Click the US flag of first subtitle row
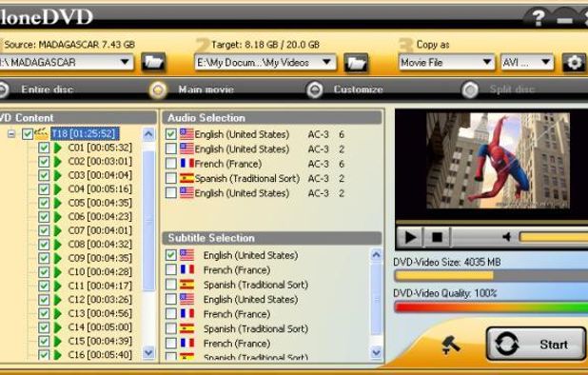This screenshot has width=588, height=375. pos(186,255)
